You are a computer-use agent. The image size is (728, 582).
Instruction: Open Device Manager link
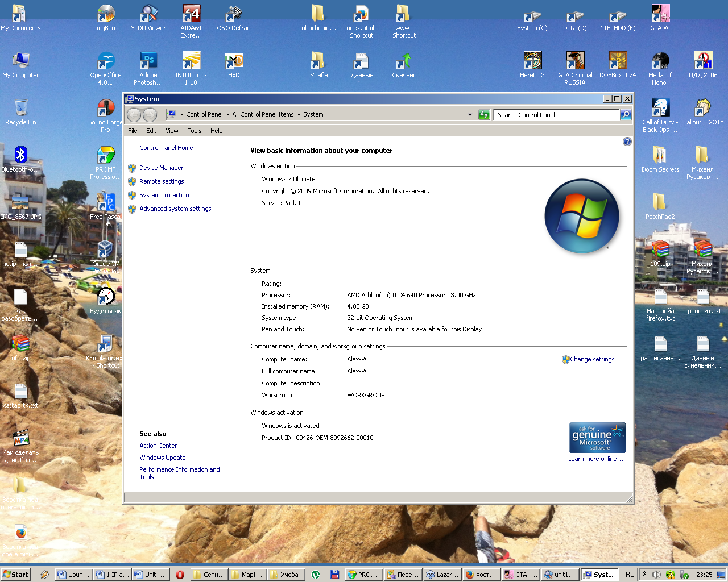coord(161,168)
